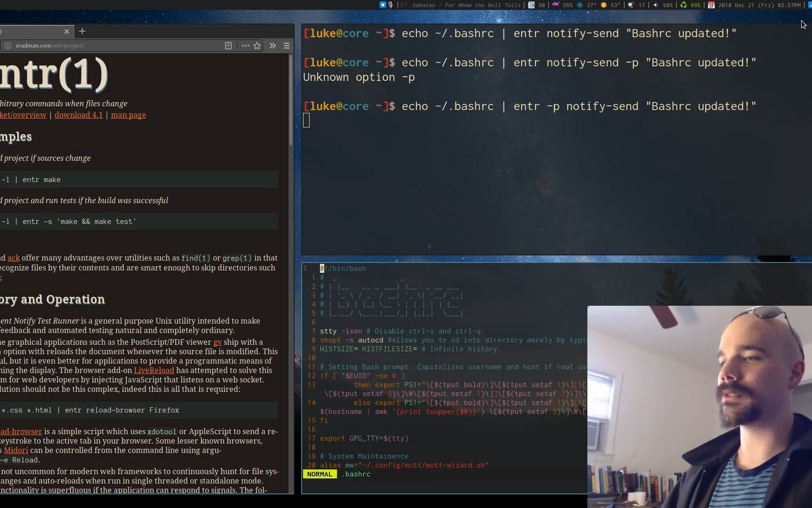Click the #!/bin/bash shebang line in vim

pyautogui.click(x=343, y=269)
